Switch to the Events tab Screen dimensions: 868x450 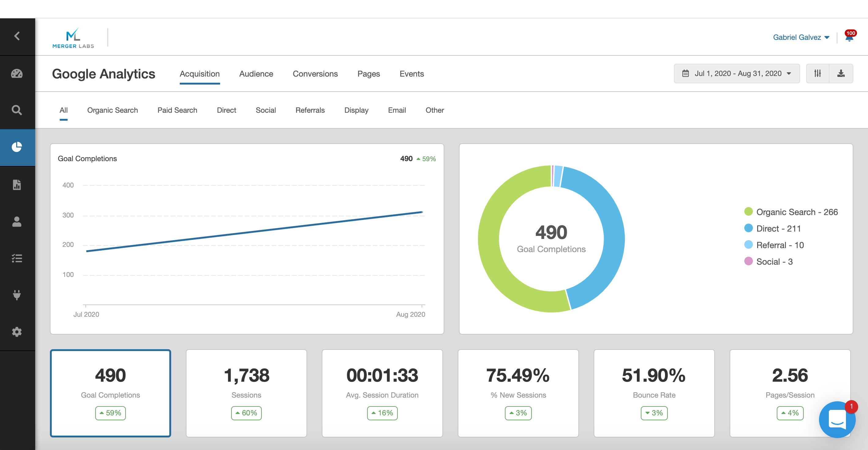point(411,74)
